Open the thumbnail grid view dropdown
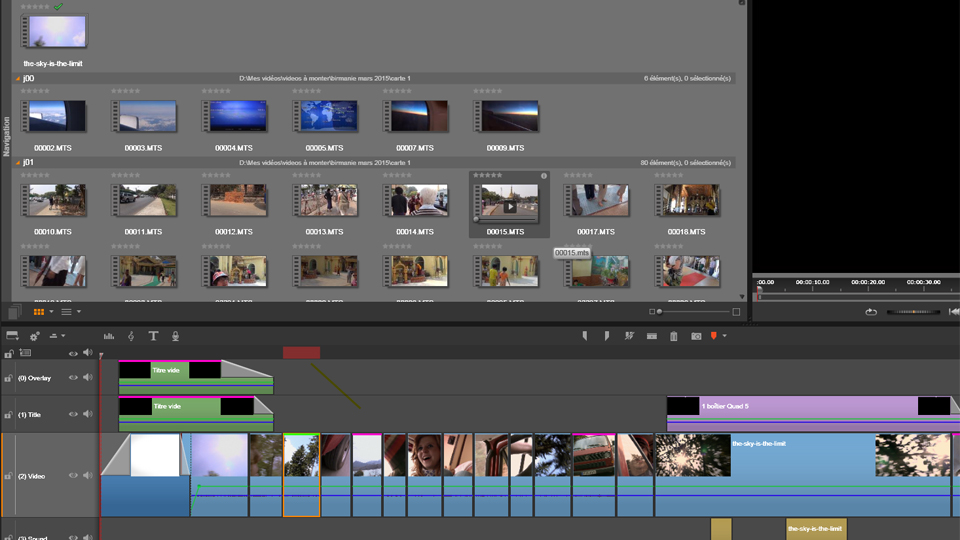The height and width of the screenshot is (540, 960). point(51,312)
